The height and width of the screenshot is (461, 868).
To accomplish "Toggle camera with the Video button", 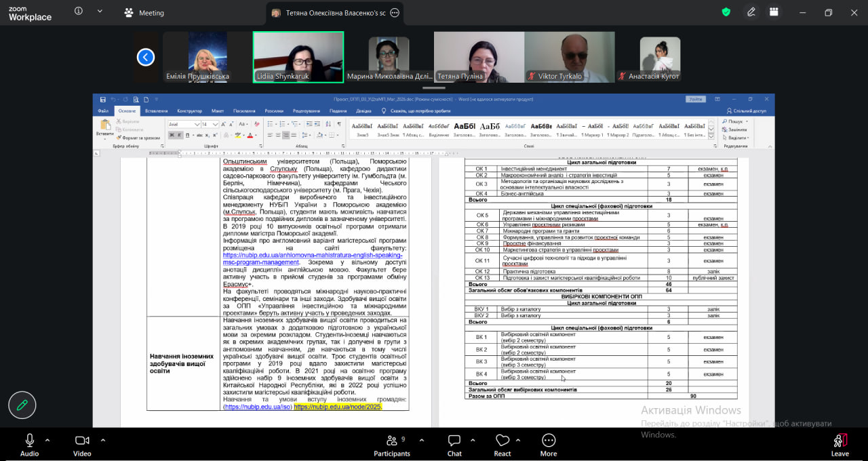I will 82,445.
